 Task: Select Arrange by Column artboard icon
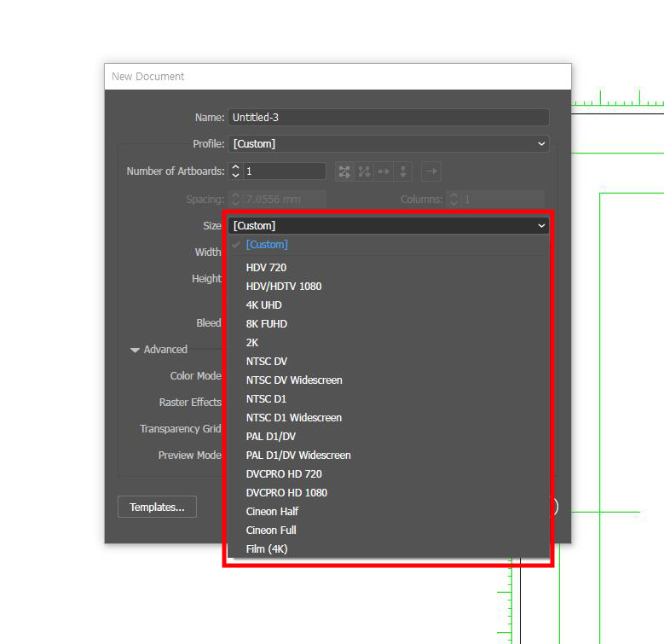coord(403,171)
